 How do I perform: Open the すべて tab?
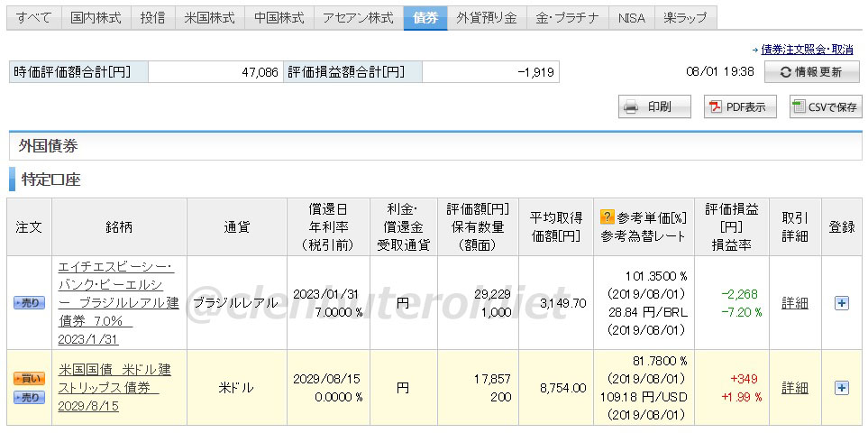pyautogui.click(x=33, y=18)
